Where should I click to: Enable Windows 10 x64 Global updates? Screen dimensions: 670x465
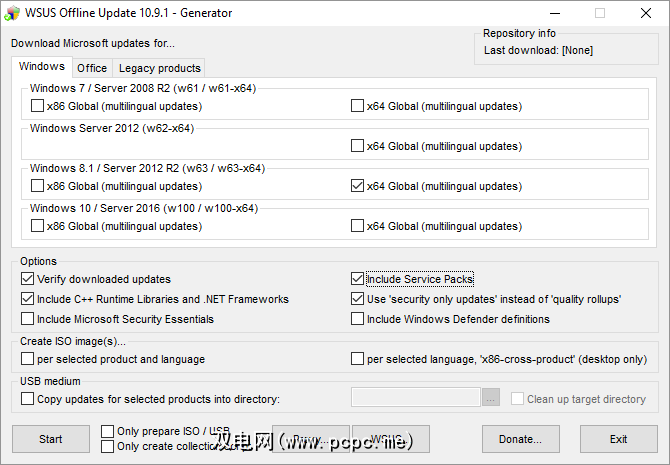pos(358,226)
